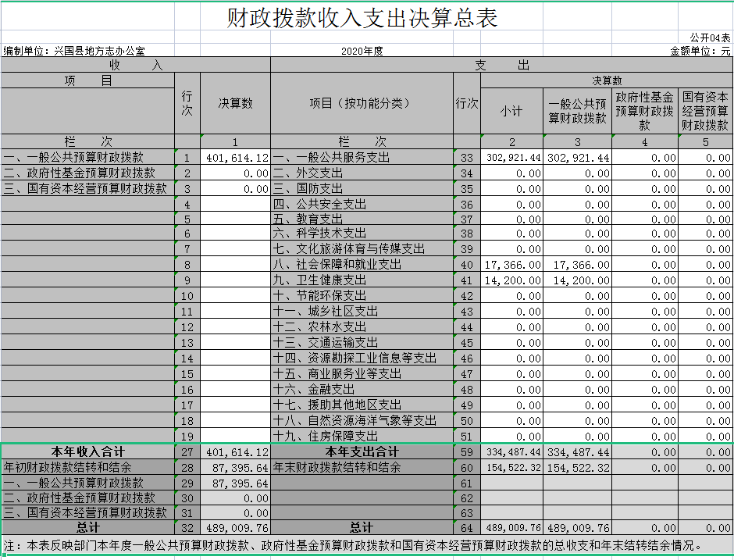Select the 87,395.64 value in row 29

pos(235,483)
